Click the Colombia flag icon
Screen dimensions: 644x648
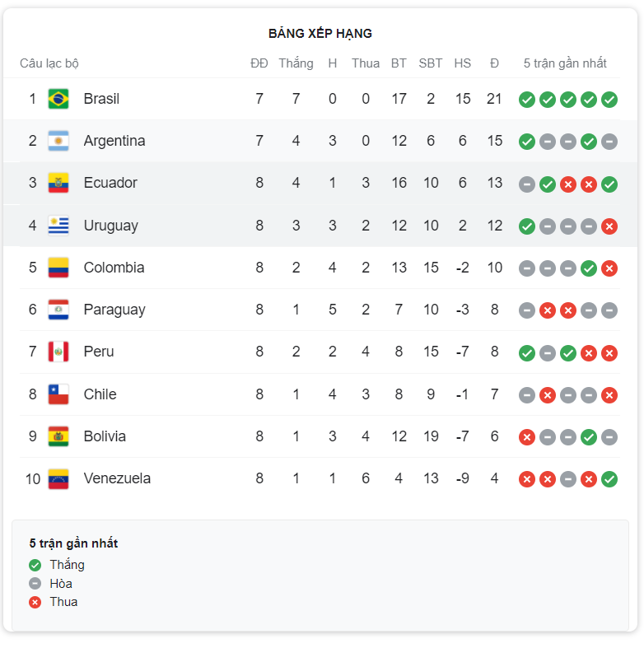58,268
